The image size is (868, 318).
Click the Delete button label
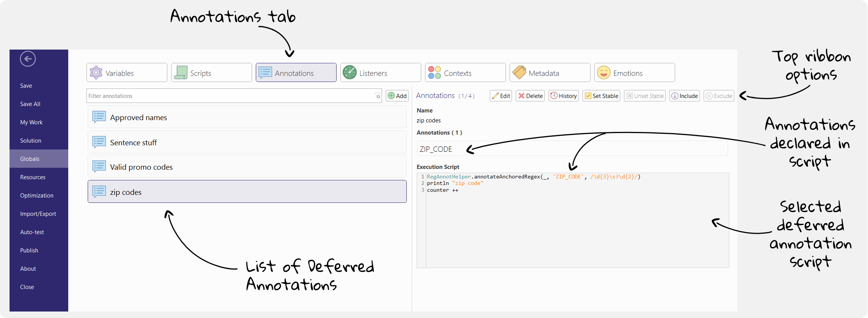pyautogui.click(x=534, y=96)
